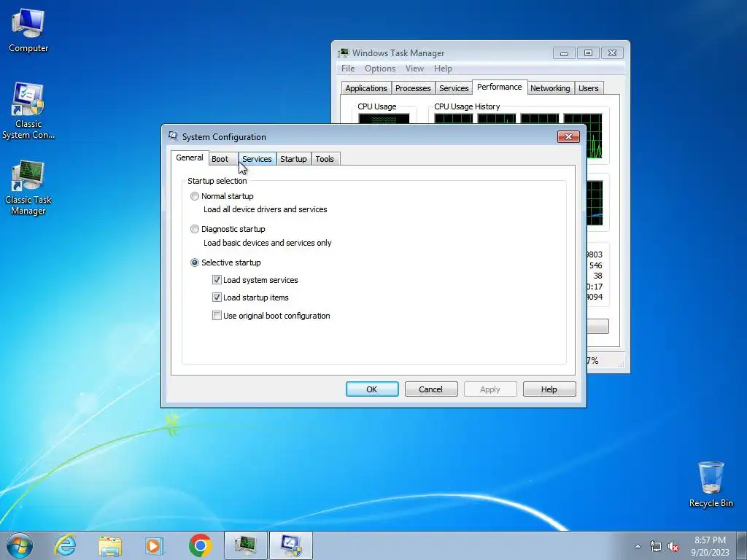The height and width of the screenshot is (560, 747).
Task: Open the View menu in Task Manager
Action: coord(414,69)
